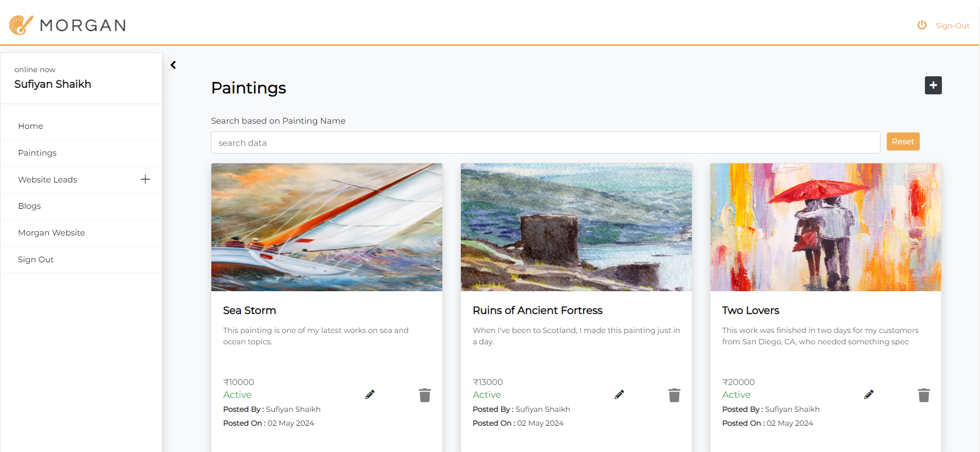980x452 pixels.
Task: Edit the Sea Storm painting with pencil icon
Action: point(370,394)
